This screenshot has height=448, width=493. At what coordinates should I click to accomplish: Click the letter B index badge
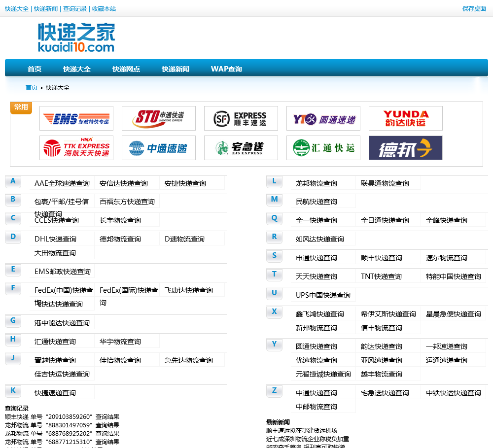pos(13,200)
